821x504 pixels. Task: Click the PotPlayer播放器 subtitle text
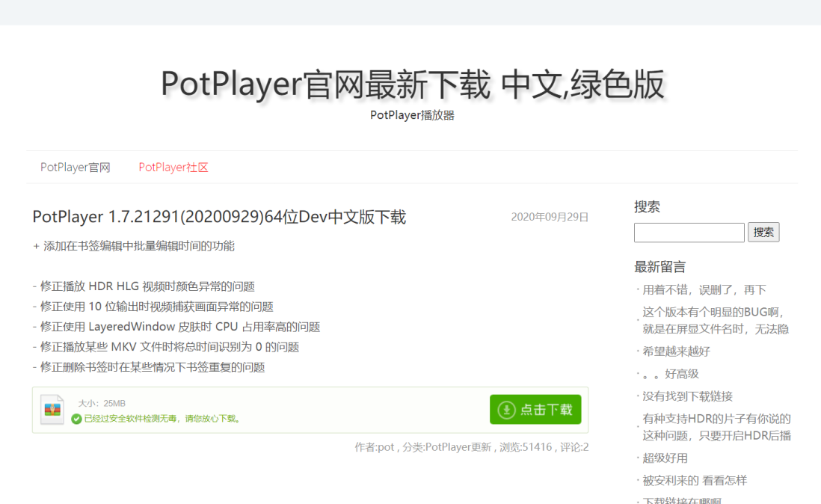click(412, 115)
